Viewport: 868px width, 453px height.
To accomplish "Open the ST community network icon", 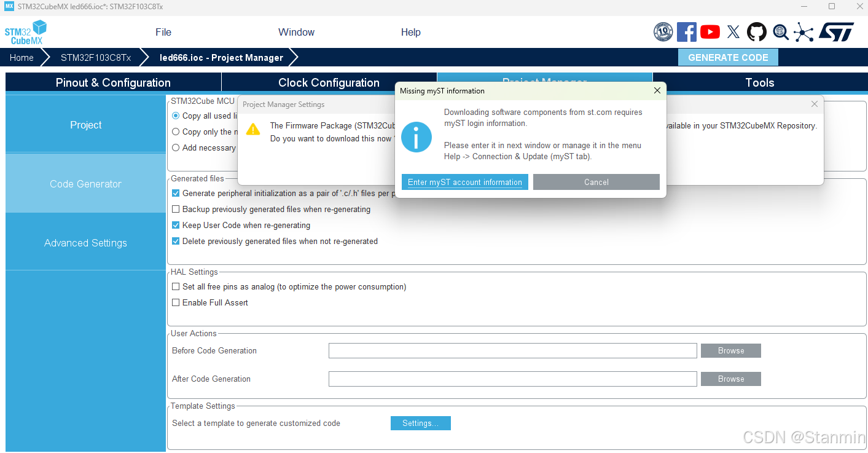I will tap(803, 32).
